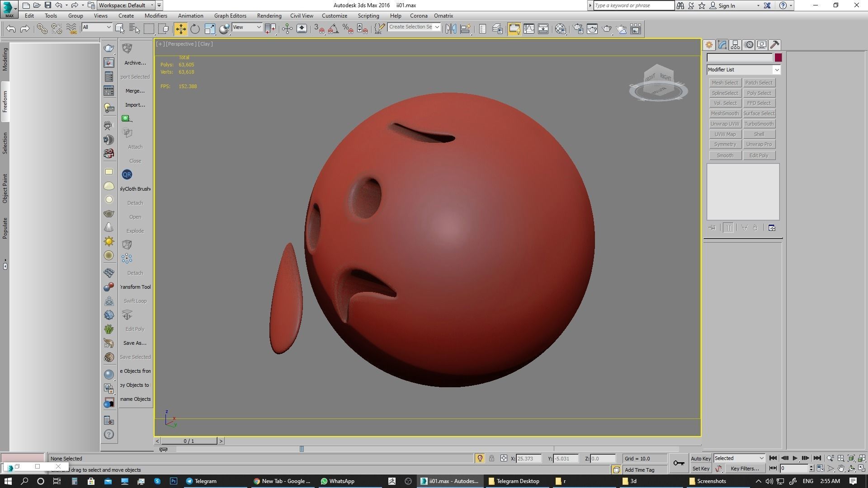Toggle Auto Key animation mode
Image resolution: width=868 pixels, height=488 pixels.
coord(701,458)
